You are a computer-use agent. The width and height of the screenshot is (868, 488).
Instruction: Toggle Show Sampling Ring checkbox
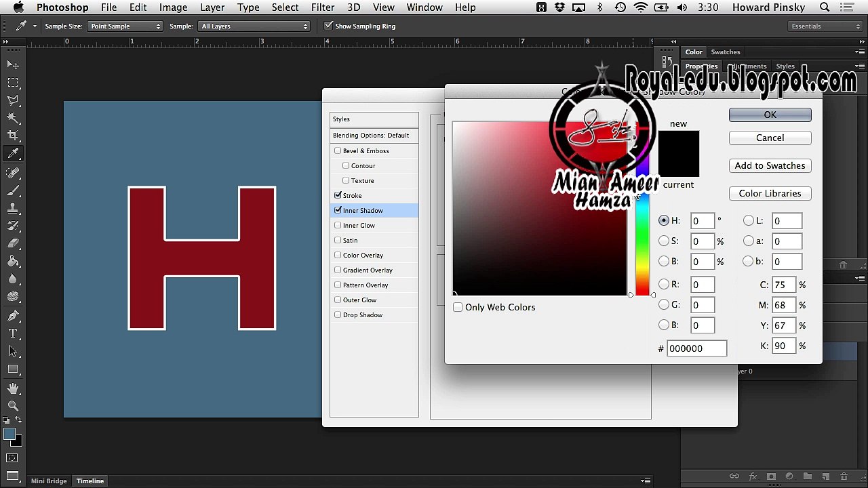[x=329, y=26]
